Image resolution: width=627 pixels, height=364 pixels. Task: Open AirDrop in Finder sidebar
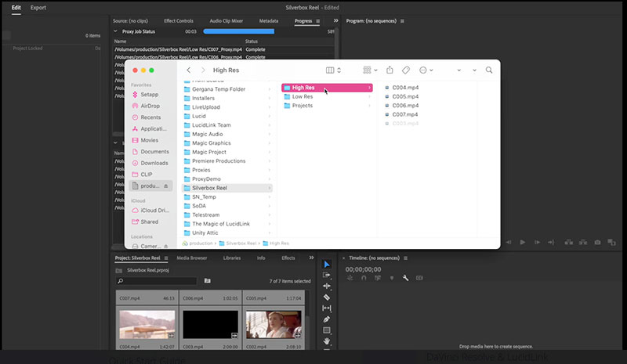click(150, 106)
